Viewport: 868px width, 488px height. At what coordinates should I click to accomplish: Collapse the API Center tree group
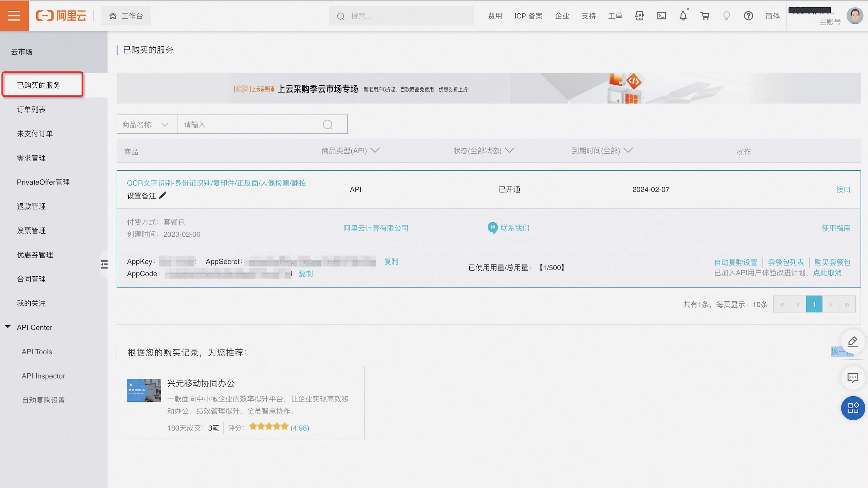click(x=8, y=327)
